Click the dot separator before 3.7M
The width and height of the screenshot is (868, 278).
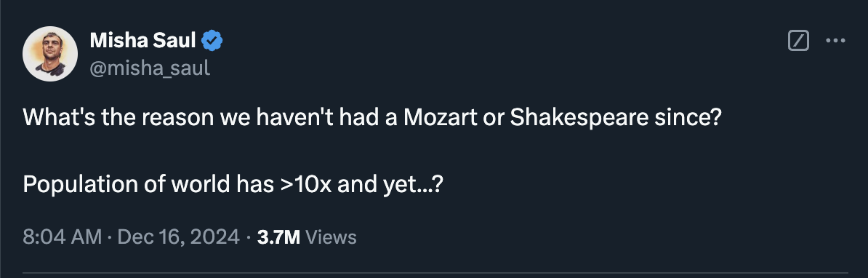coord(249,237)
